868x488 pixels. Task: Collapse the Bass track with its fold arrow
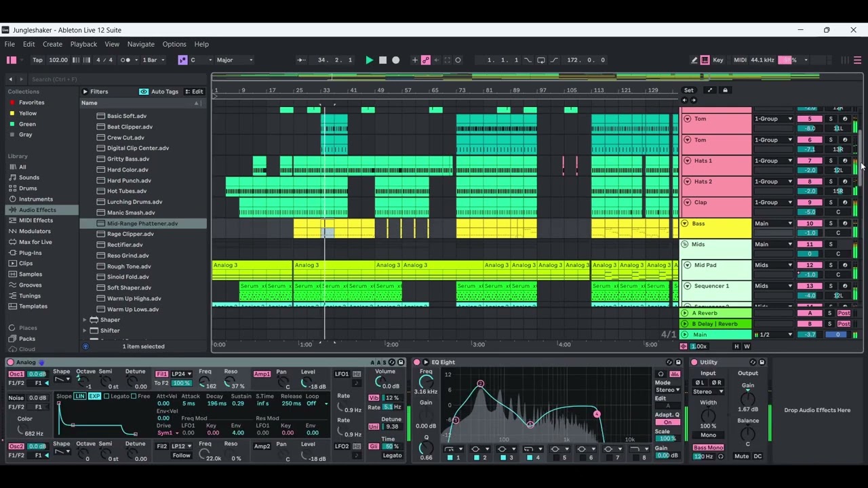(x=684, y=224)
